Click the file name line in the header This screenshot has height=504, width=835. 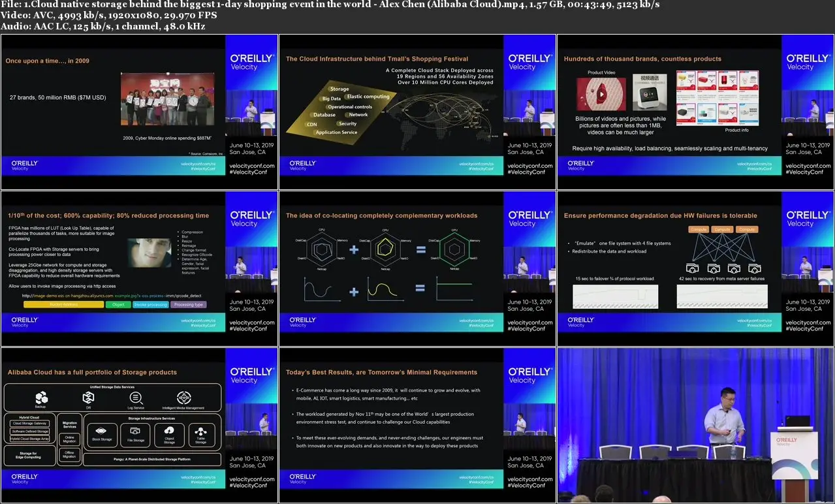pos(330,5)
